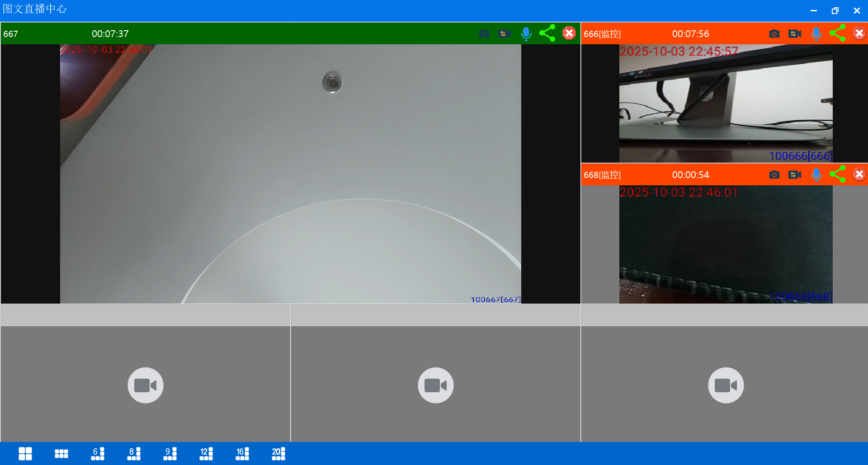
Task: Switch camera on feed 667
Action: [x=504, y=34]
